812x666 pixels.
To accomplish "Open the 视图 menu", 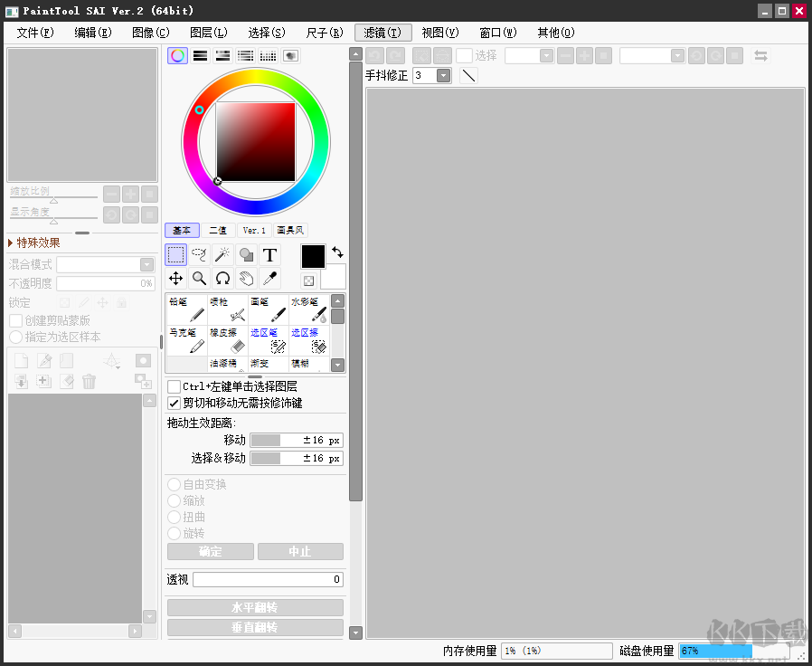I will pos(440,33).
